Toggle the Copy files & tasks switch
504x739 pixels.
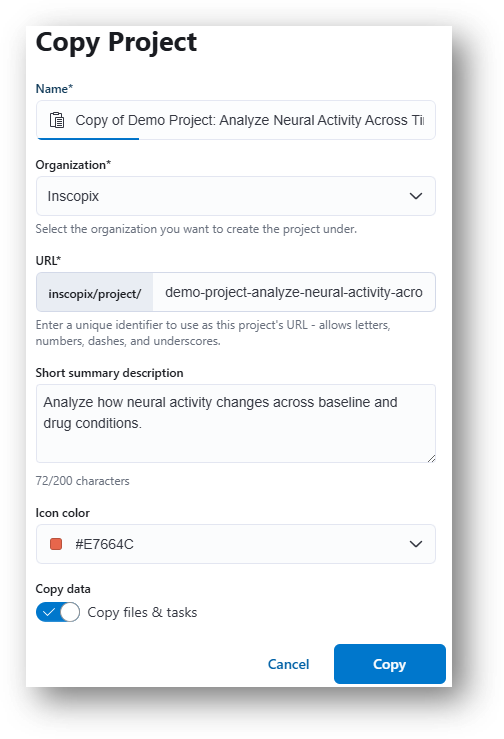click(58, 613)
